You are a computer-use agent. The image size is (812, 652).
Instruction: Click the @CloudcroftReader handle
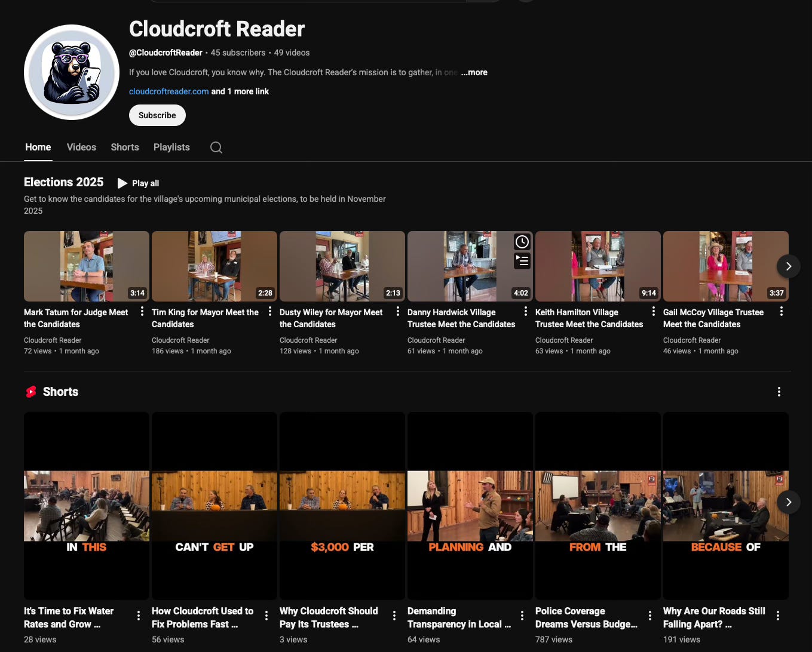click(166, 53)
